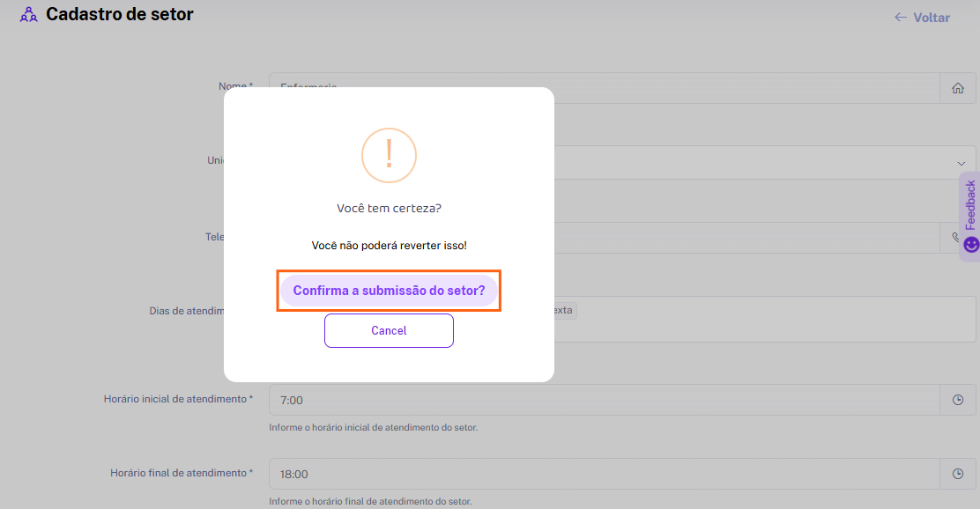This screenshot has height=509, width=980.
Task: Go back using the Voltar link
Action: click(x=922, y=18)
